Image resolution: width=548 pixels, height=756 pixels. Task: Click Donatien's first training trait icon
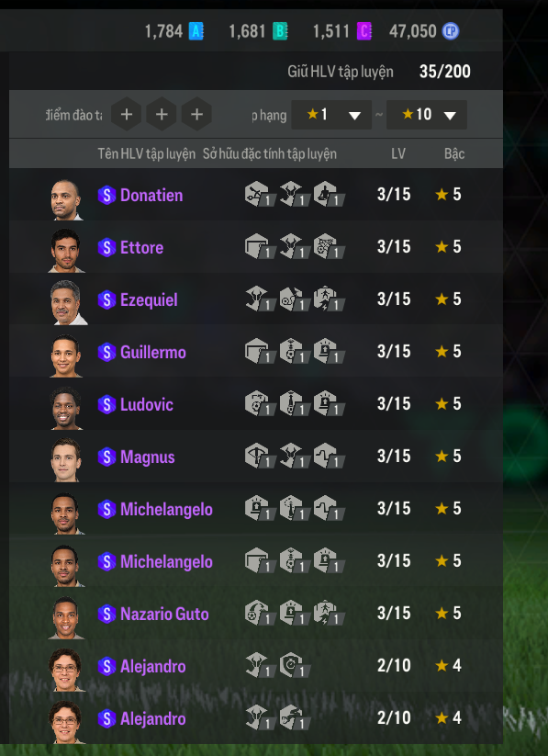(260, 195)
